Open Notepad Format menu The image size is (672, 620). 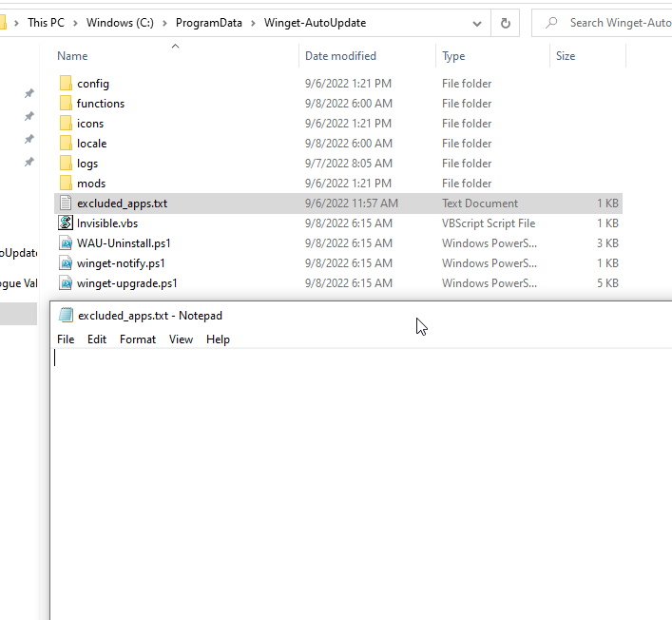138,339
